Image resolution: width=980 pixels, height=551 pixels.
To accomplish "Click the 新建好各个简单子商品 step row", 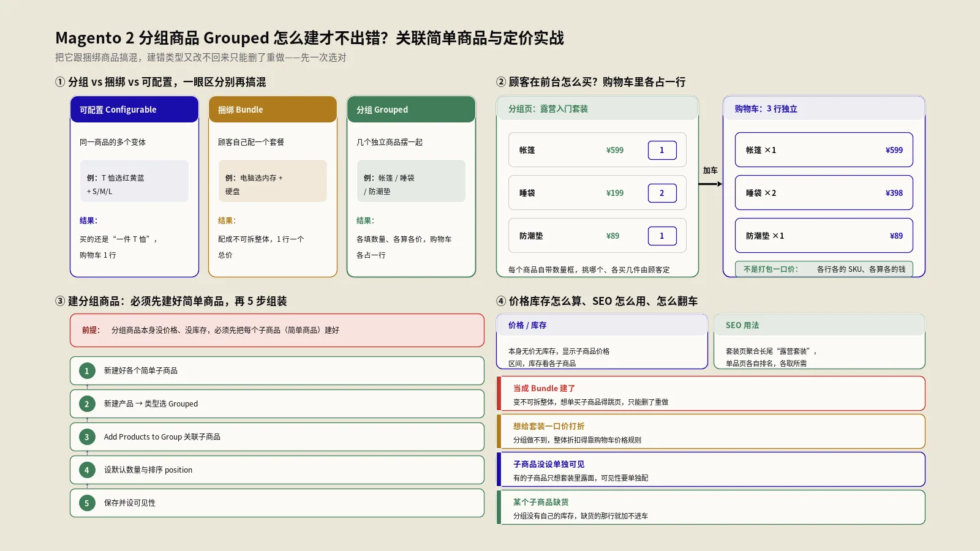I will pyautogui.click(x=277, y=370).
